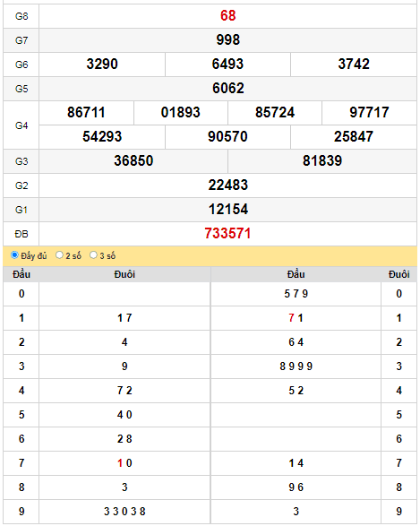Click G4 number 90570
The width and height of the screenshot is (420, 526).
pos(227,136)
